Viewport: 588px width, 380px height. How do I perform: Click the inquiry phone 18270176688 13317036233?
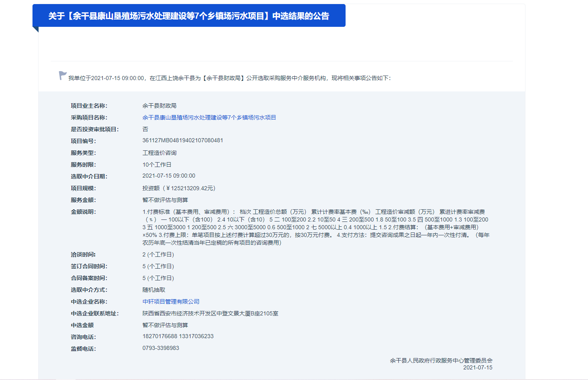tap(178, 336)
